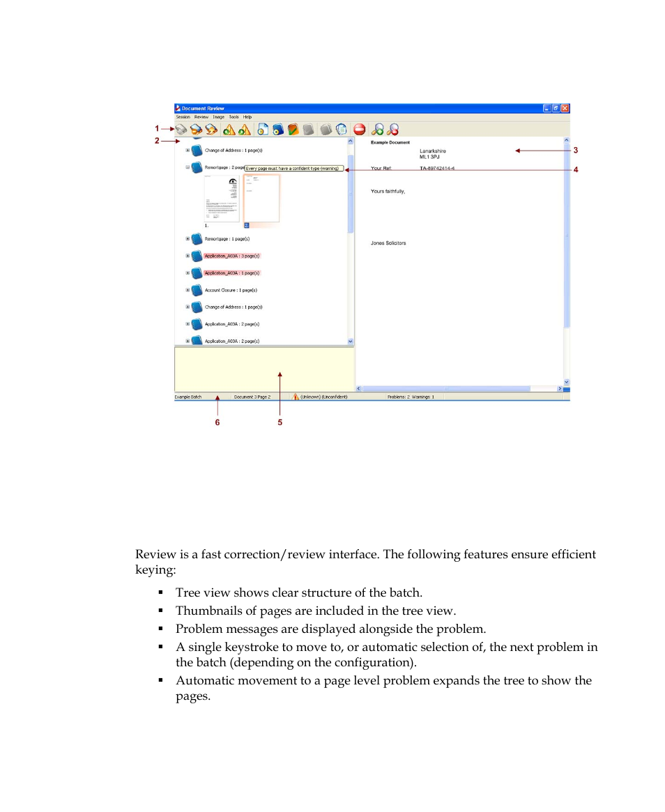Zoom in with the green-plus magnifier icon
665x812 pixels.
[x=378, y=130]
